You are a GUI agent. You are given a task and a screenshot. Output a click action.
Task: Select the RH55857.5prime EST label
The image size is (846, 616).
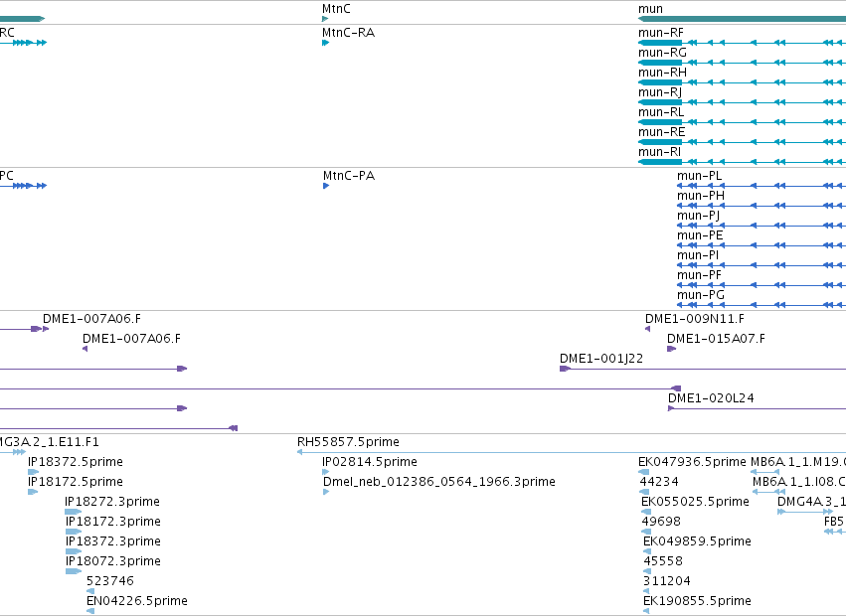(x=348, y=443)
